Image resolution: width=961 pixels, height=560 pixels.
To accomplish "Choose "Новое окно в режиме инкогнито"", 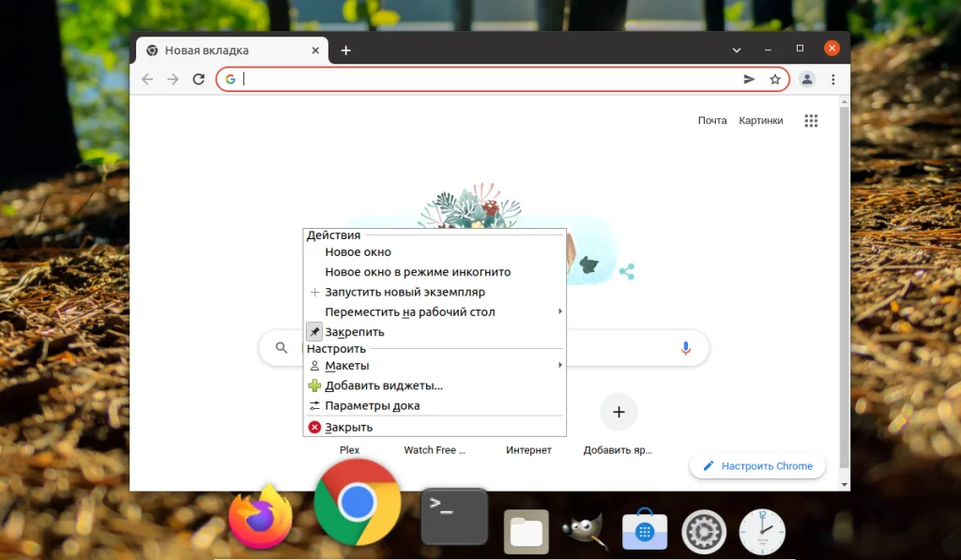I will 417,271.
